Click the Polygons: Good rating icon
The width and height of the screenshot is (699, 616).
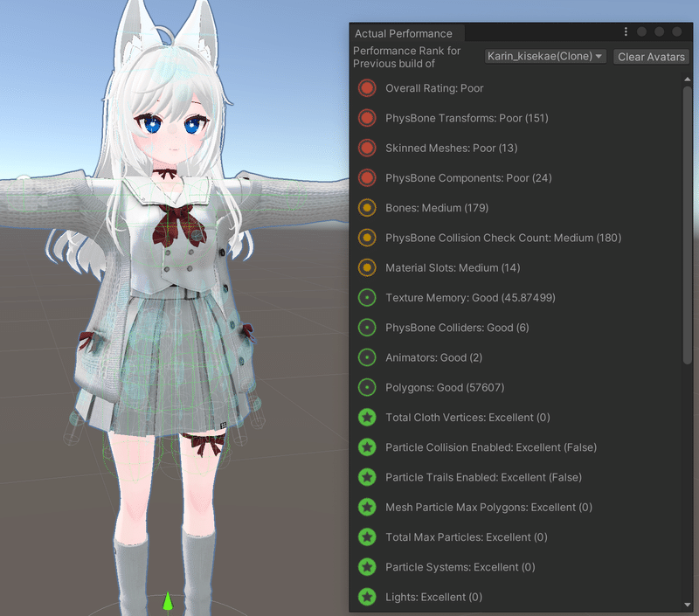[x=368, y=387]
